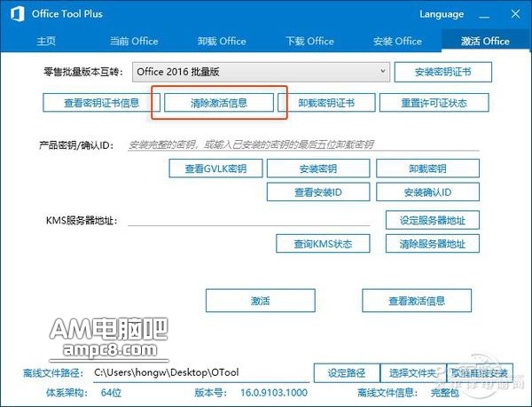Image resolution: width=532 pixels, height=407 pixels.
Task: Click 查看安装ID button
Action: click(x=318, y=192)
